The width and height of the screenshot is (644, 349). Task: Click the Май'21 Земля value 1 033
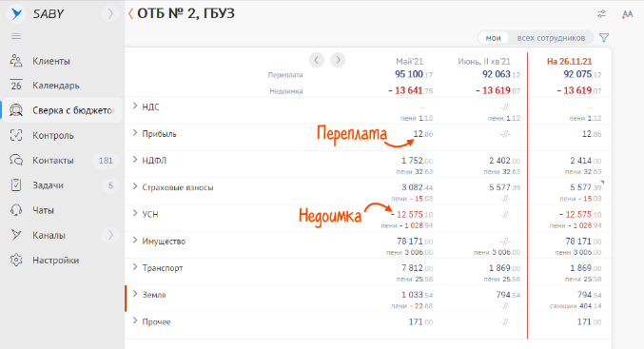click(418, 295)
